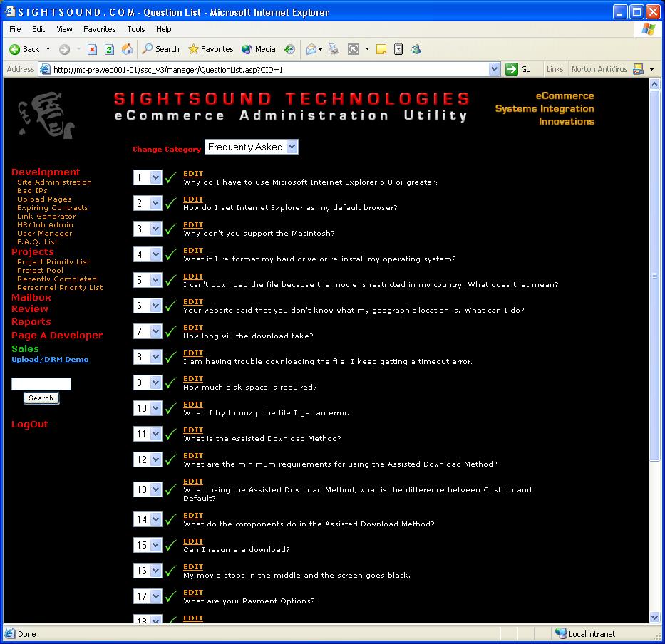The image size is (665, 644).
Task: Open the order dropdown showing 8
Action: tap(148, 357)
